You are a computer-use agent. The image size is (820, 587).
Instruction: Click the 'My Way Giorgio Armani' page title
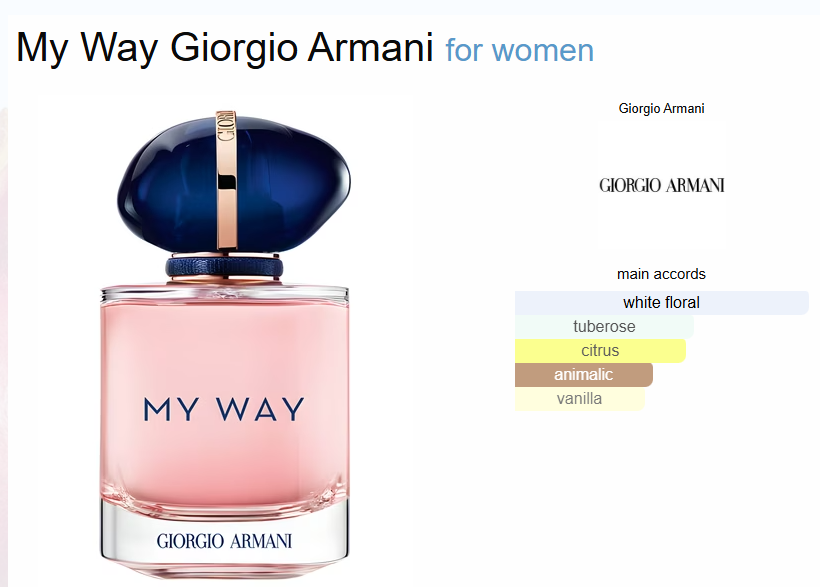coord(224,48)
